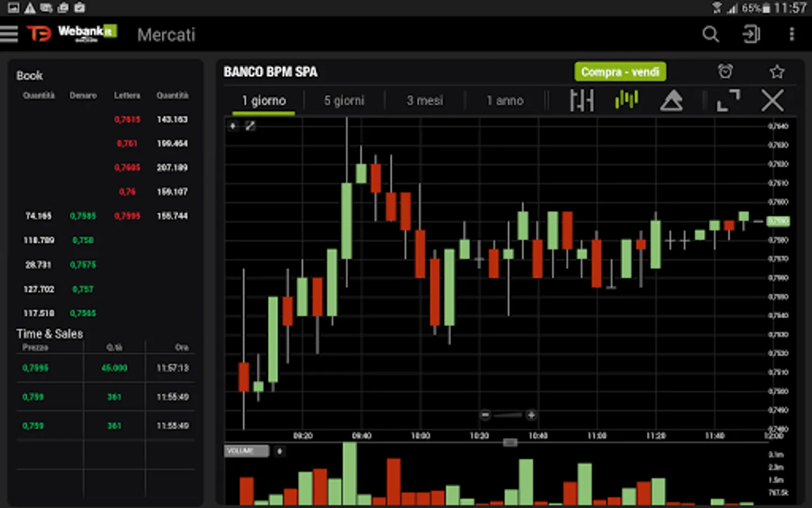Image resolution: width=812 pixels, height=508 pixels.
Task: Tap the warning triangle notification icon
Action: coord(30,7)
